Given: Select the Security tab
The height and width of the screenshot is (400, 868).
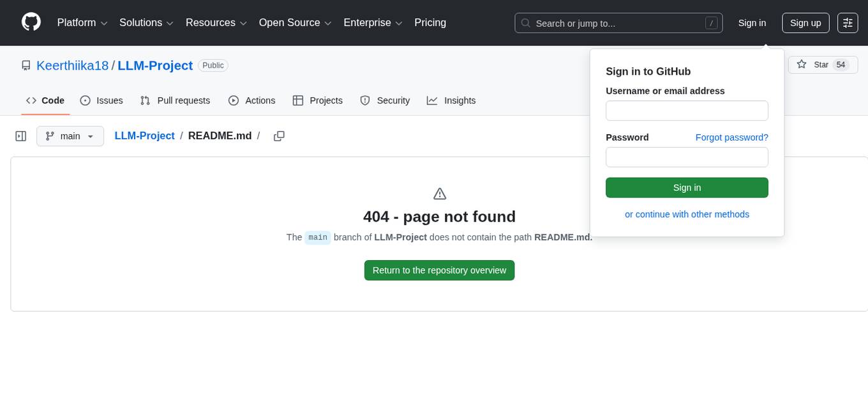Looking at the screenshot, I should [385, 100].
